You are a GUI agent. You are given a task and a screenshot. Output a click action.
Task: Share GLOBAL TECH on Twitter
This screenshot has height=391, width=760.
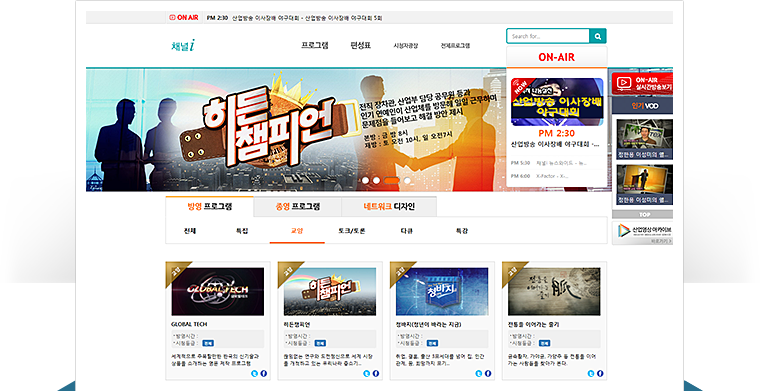(254, 373)
